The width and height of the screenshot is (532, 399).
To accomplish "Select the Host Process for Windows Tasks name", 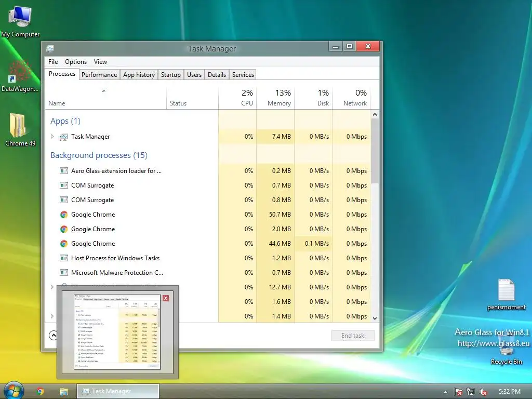I will [x=115, y=258].
